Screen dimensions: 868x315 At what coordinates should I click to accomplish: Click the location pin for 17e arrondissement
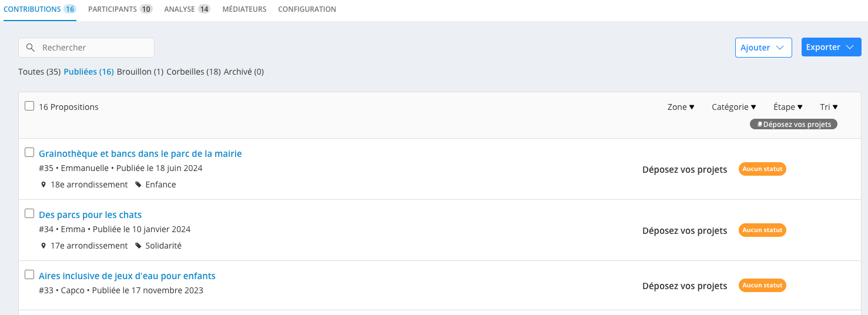[x=43, y=246]
